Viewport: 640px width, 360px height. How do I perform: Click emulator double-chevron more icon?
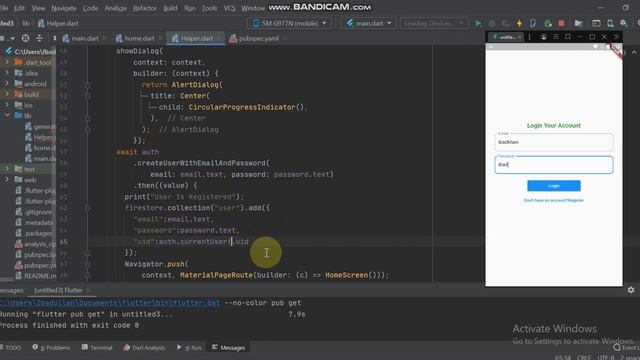point(616,37)
